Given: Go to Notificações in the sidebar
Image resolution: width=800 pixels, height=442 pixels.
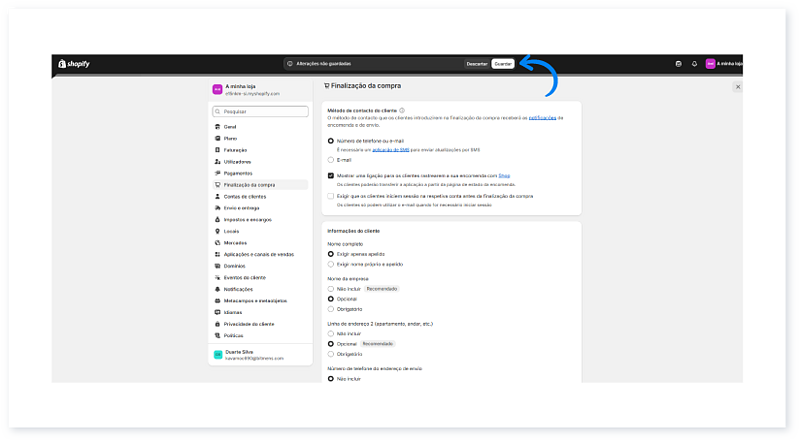Looking at the screenshot, I should tap(238, 289).
